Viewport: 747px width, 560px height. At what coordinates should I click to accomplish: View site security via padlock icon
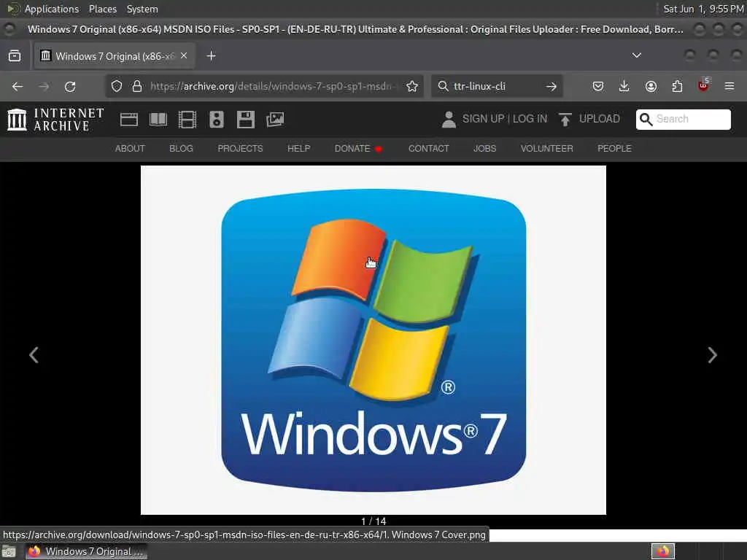[137, 86]
